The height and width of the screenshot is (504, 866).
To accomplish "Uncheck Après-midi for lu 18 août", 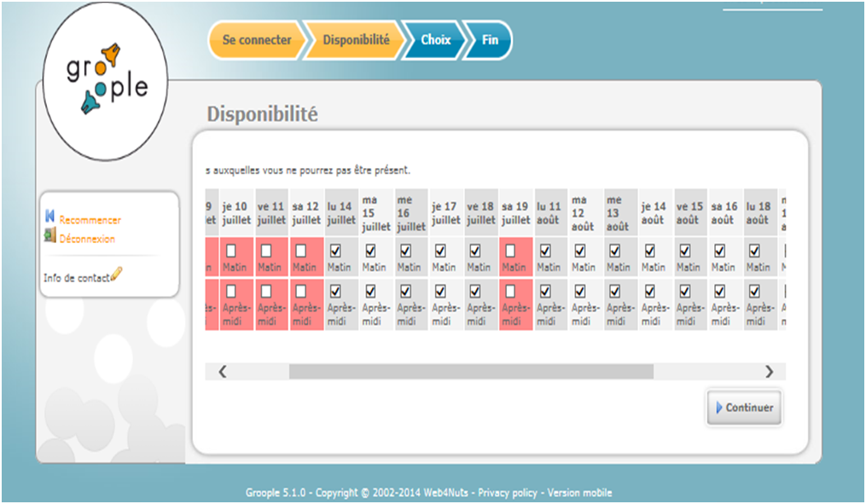I will pos(754,291).
